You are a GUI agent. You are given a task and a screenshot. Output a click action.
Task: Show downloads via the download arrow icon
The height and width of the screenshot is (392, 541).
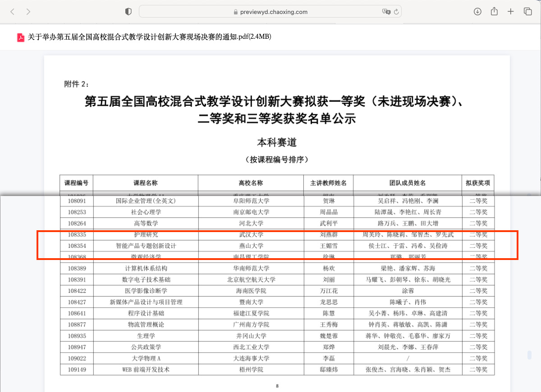click(477, 12)
